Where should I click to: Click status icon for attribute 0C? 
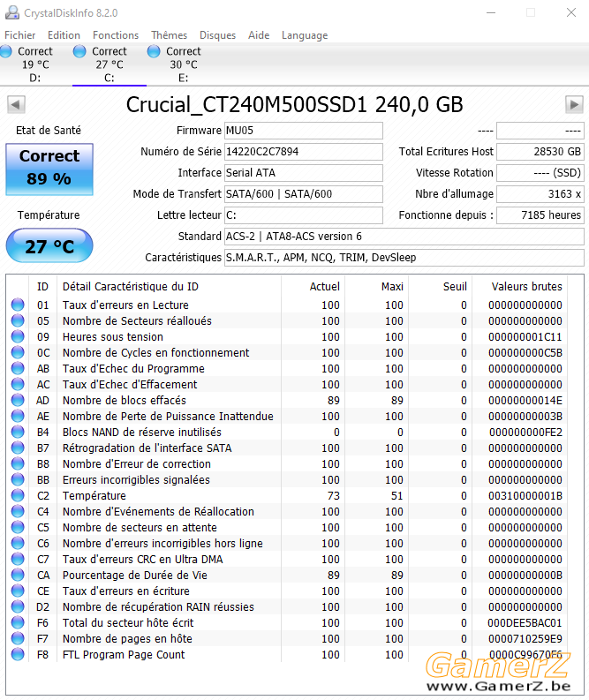click(x=18, y=353)
